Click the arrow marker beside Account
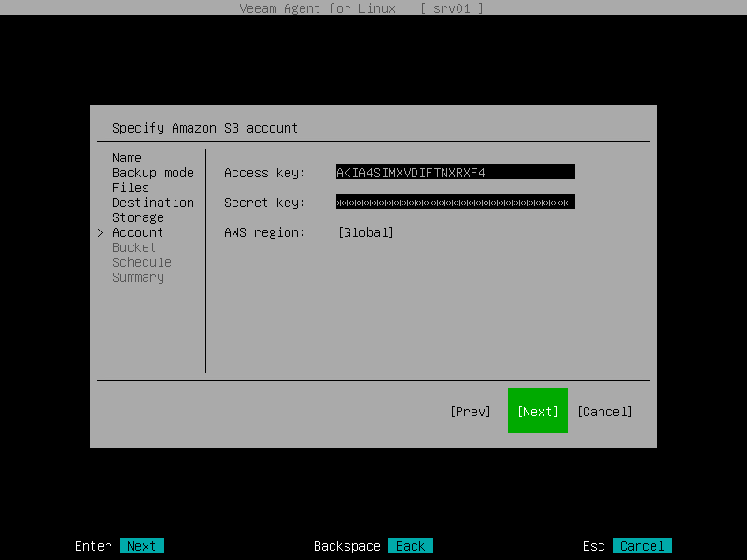747x560 pixels. [x=101, y=232]
